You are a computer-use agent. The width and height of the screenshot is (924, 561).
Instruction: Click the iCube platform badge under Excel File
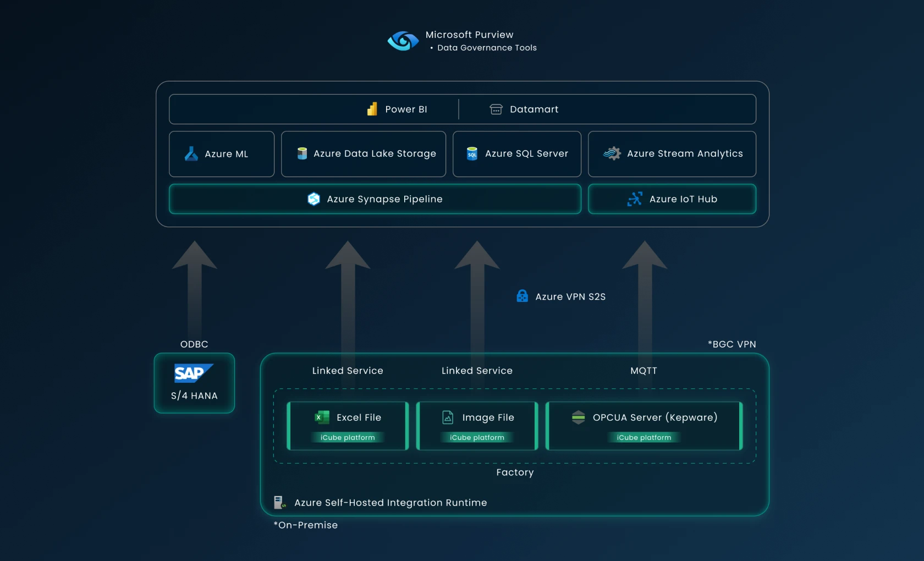click(348, 437)
